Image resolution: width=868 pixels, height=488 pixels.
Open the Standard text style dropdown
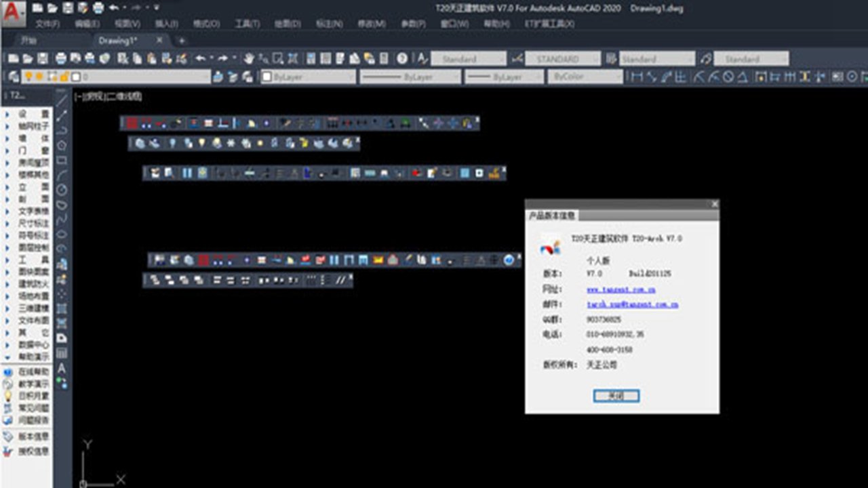click(469, 59)
